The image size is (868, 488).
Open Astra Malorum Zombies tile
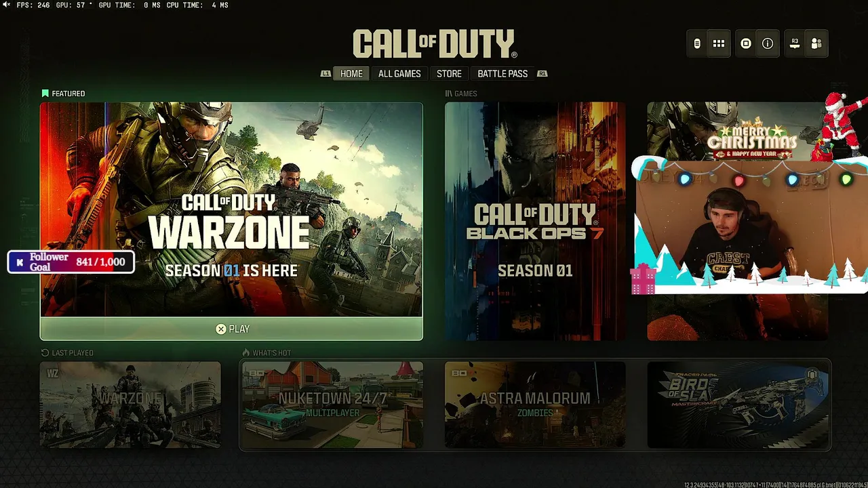click(x=535, y=405)
